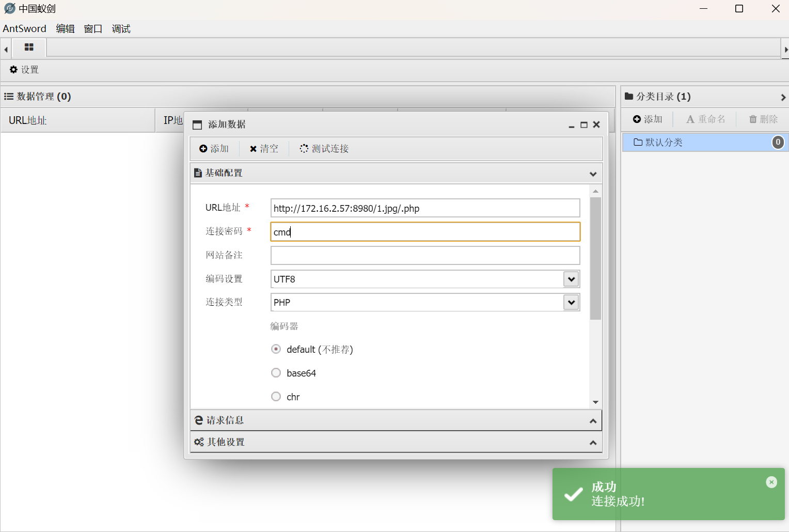This screenshot has height=532, width=789.
Task: Click the 添加数据 title window icon
Action: click(197, 125)
